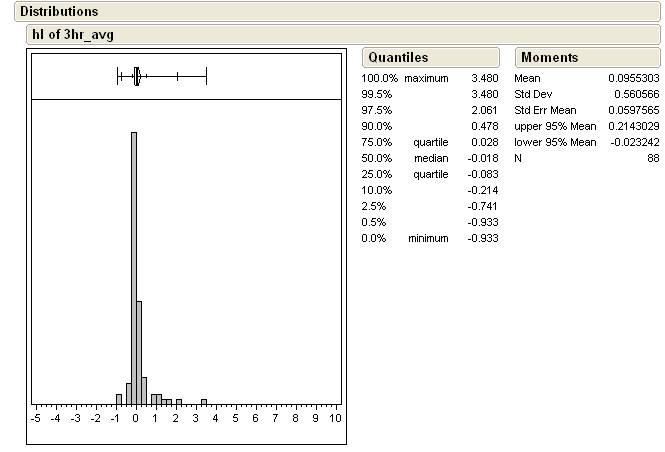The height and width of the screenshot is (452, 665).
Task: Select the leftmost histogram bar near -1
Action: click(x=119, y=399)
